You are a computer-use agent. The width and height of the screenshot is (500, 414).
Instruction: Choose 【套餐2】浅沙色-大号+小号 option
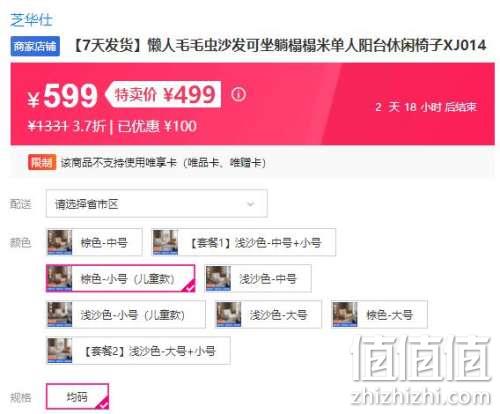[138, 351]
